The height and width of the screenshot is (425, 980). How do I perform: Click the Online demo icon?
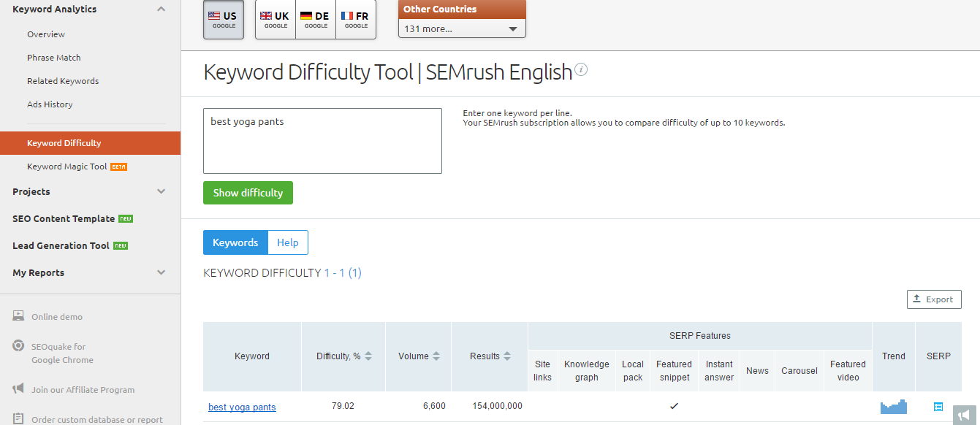coord(18,316)
